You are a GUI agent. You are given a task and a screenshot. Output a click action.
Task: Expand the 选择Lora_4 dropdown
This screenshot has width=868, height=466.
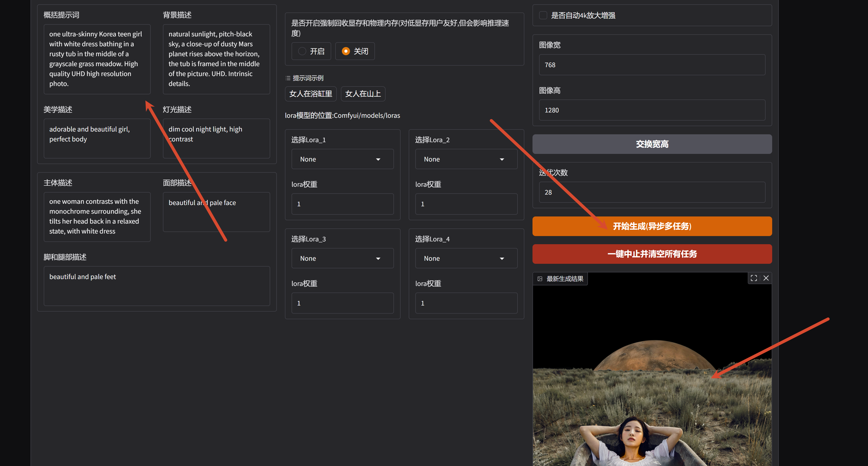(466, 258)
